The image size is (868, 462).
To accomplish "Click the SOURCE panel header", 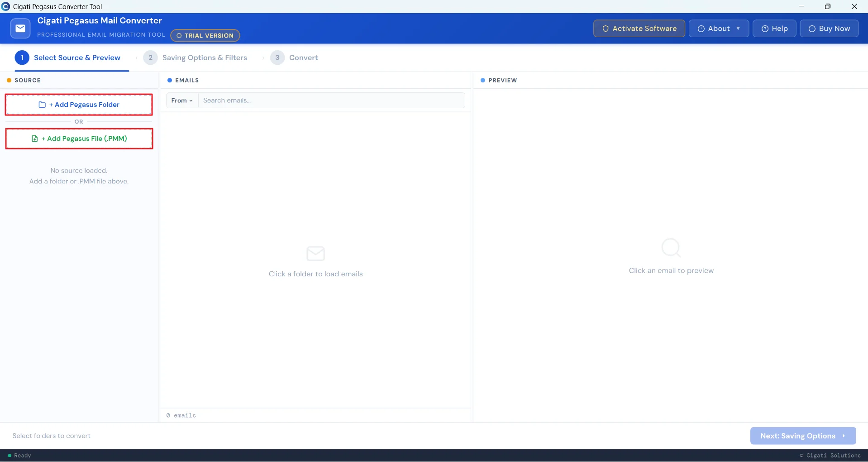I will (28, 80).
